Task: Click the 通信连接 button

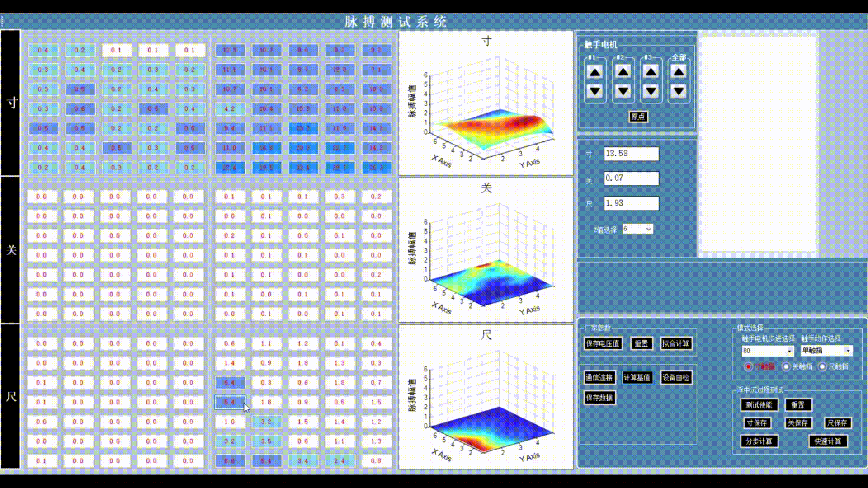Action: [x=599, y=378]
